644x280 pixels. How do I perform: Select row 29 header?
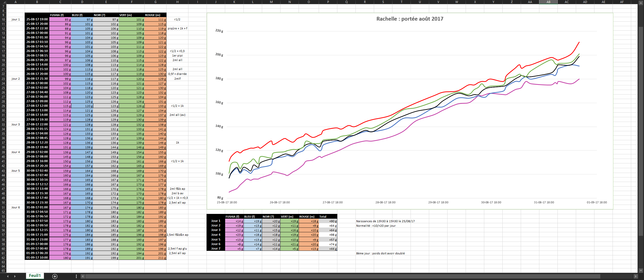[x=3, y=106]
